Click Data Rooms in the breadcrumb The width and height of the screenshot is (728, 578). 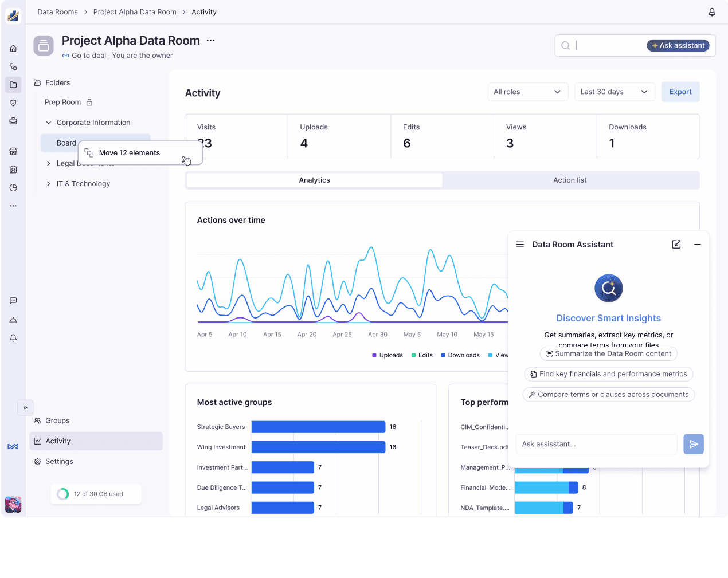tap(57, 12)
